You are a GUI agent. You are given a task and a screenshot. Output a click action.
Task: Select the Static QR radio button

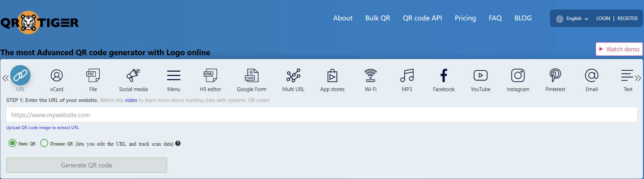(x=12, y=143)
